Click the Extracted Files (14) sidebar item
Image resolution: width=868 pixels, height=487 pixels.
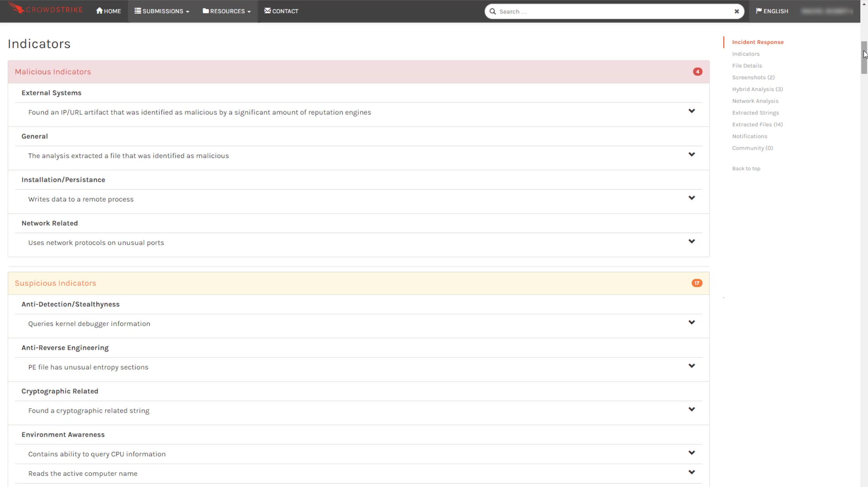tap(757, 124)
